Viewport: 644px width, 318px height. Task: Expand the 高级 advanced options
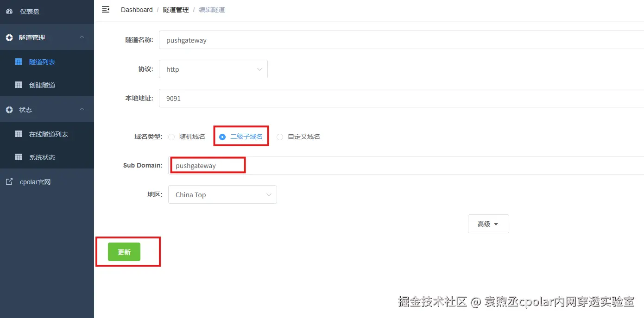(488, 224)
